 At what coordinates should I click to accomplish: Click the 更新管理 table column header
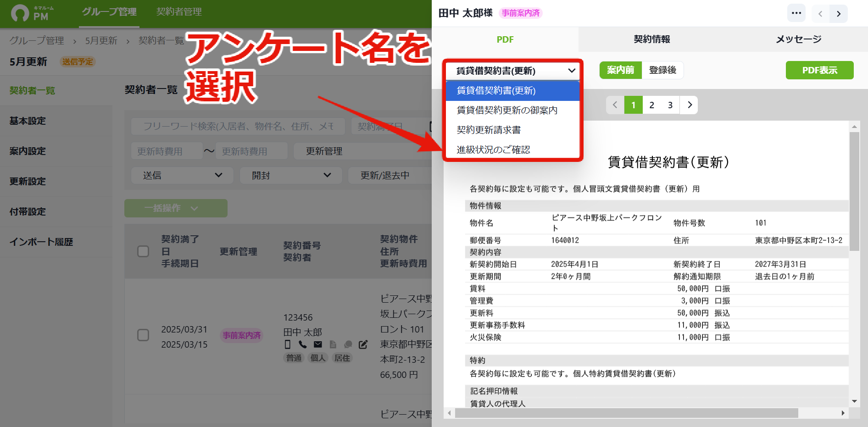pos(238,251)
